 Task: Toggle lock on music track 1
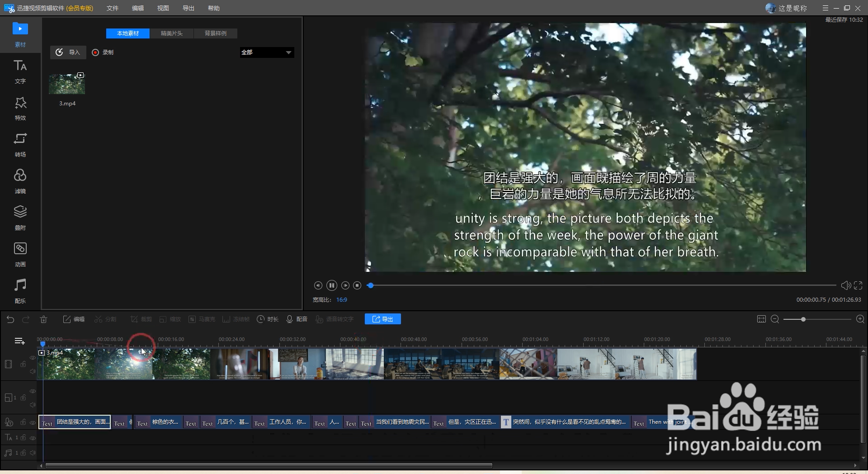pyautogui.click(x=23, y=453)
